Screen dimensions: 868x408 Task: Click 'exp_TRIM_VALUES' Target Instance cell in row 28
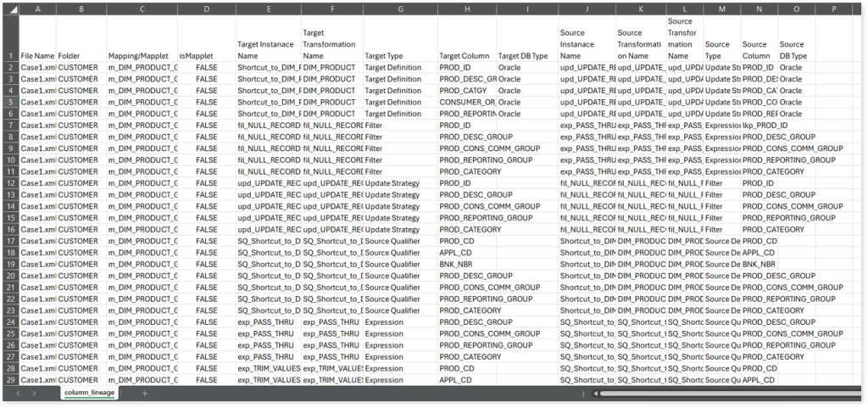269,368
